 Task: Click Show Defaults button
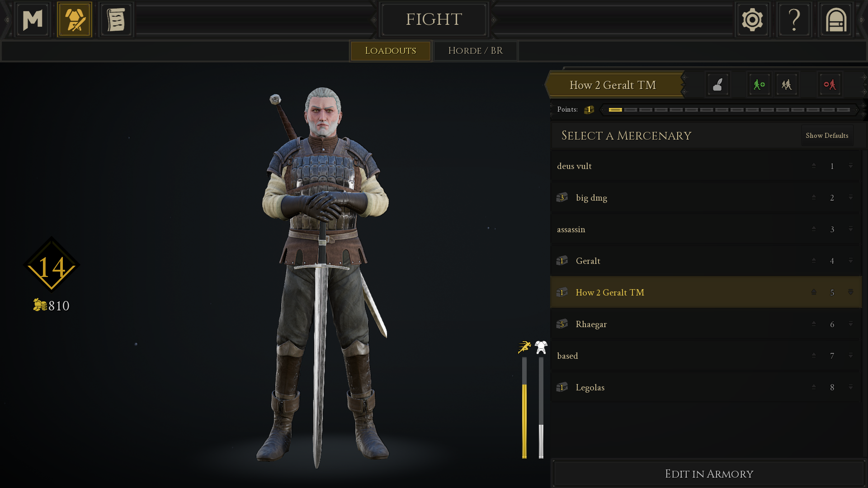[827, 136]
